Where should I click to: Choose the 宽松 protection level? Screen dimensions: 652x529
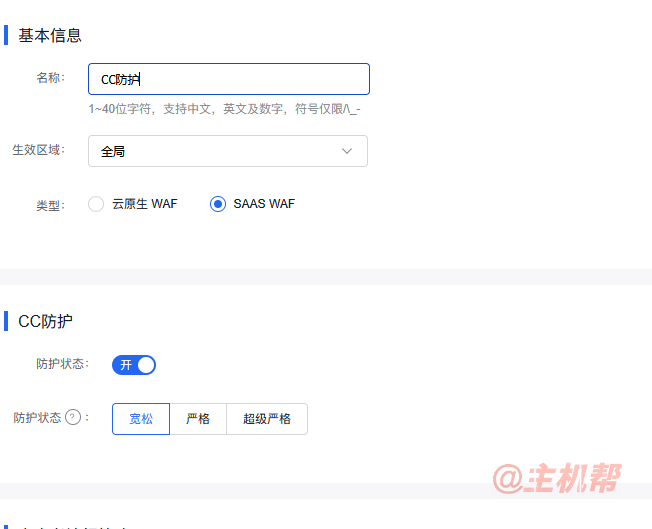tap(141, 419)
